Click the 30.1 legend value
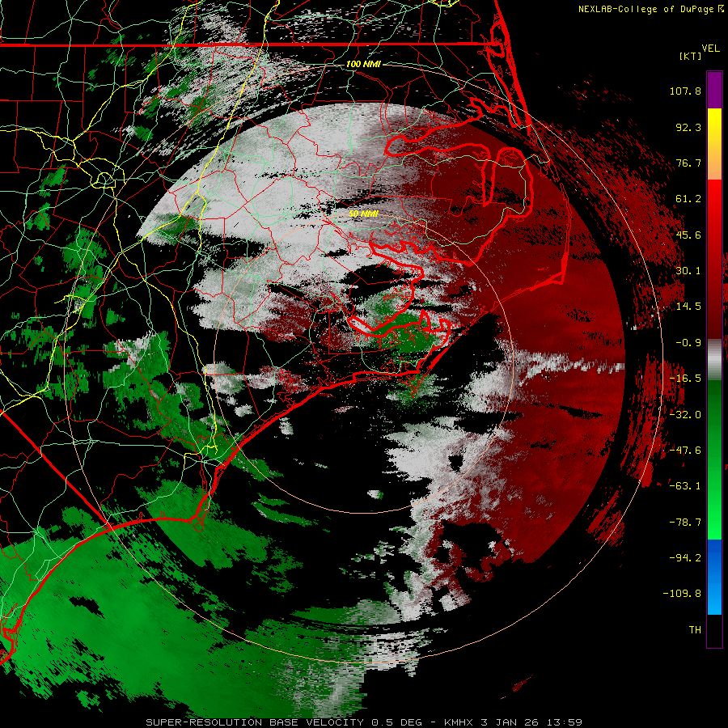 688,271
